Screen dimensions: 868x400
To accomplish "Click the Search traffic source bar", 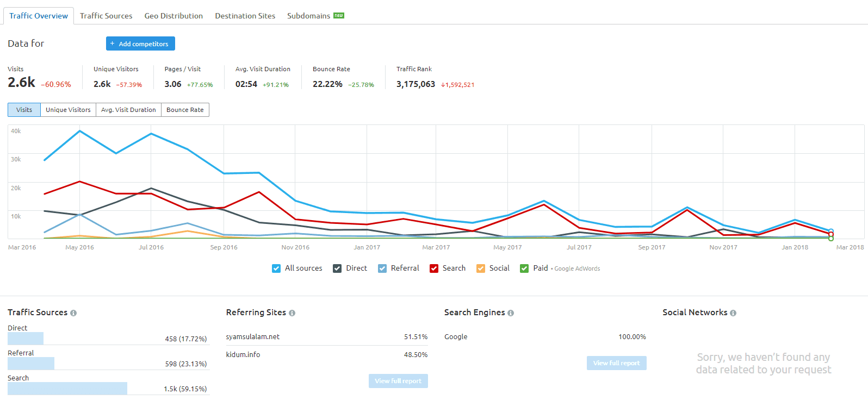I will coord(67,389).
